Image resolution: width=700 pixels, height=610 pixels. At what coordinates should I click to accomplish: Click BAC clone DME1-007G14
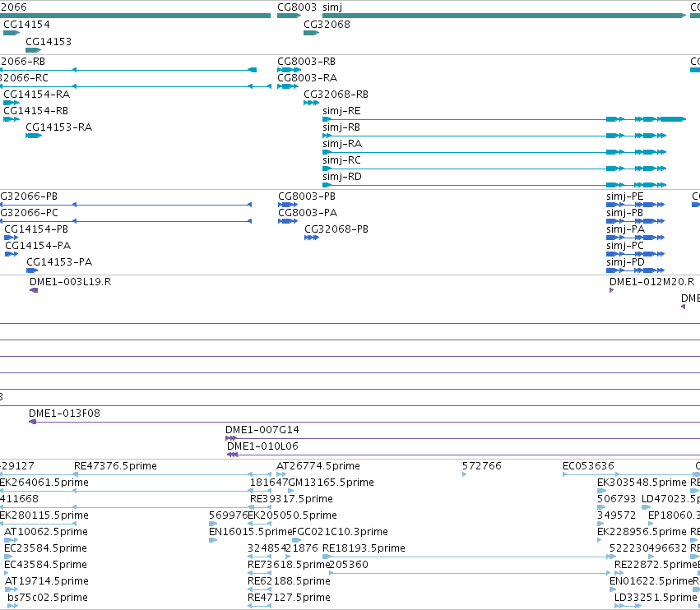pyautogui.click(x=262, y=430)
